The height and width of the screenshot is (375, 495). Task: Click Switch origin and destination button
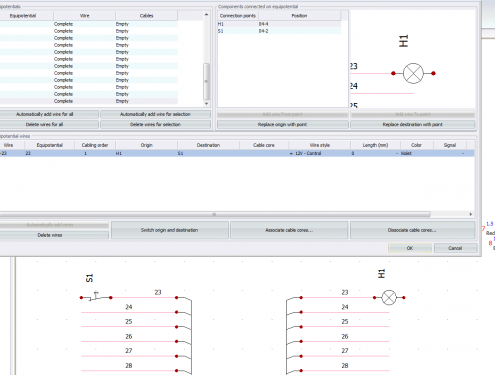169,230
